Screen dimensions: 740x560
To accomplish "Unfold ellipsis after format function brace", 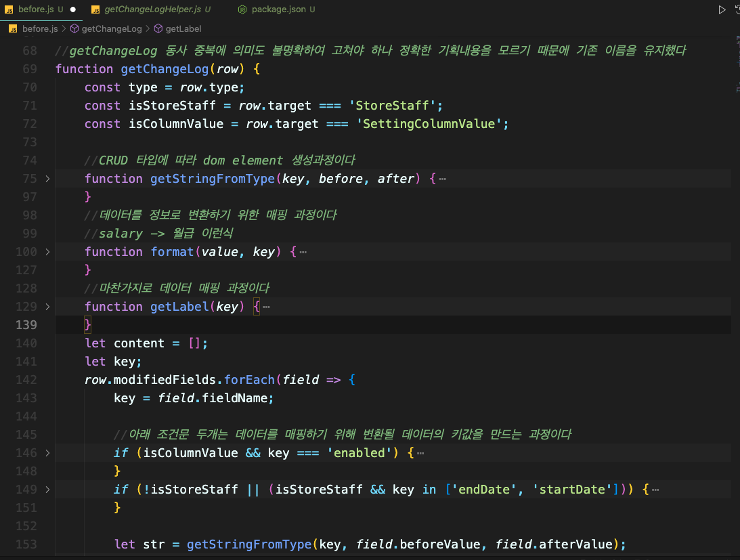I will (x=303, y=252).
